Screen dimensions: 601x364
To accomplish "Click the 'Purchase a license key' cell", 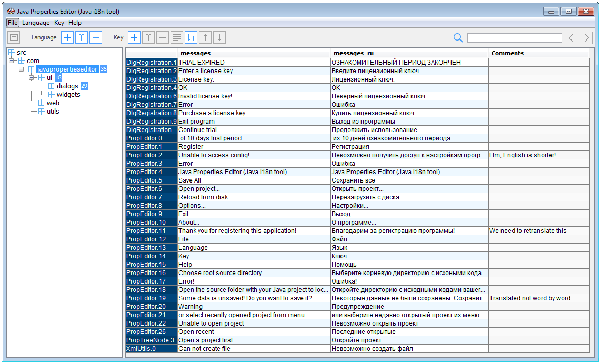I will click(254, 113).
